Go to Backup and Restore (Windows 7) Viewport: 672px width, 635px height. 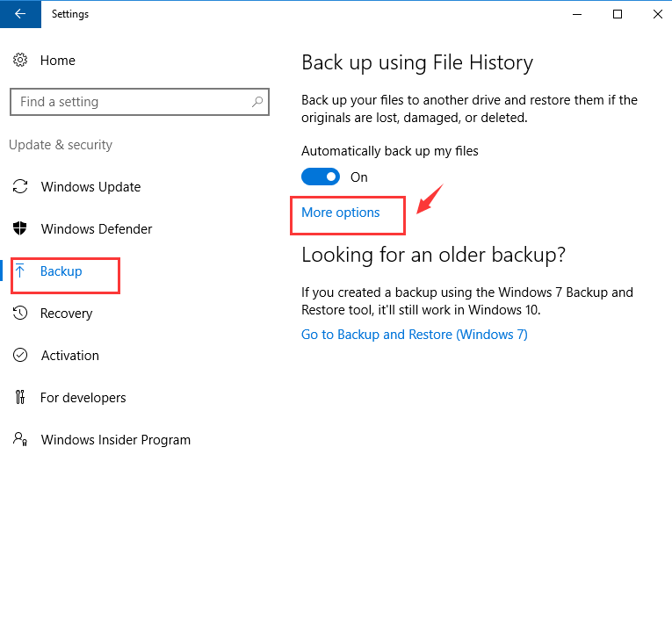point(414,335)
